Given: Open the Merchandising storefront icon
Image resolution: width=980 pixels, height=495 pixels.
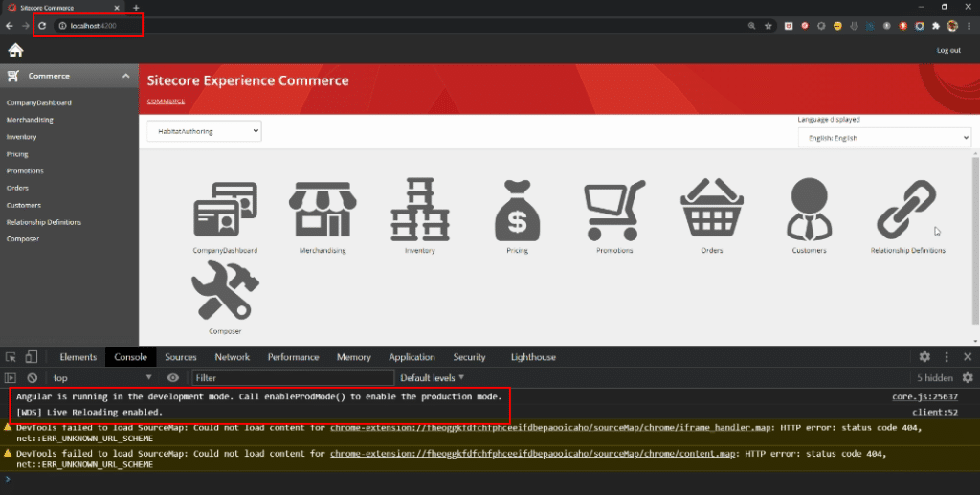Looking at the screenshot, I should 323,210.
